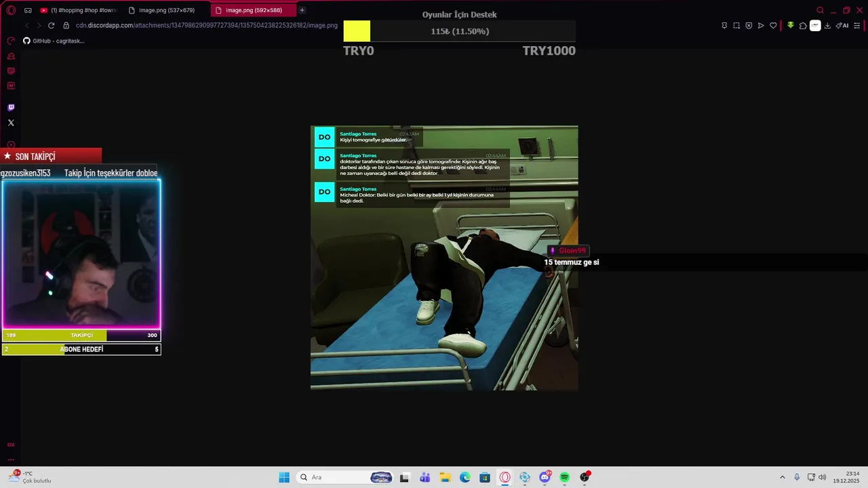Open the send-to-flow arrow icon

[761, 26]
